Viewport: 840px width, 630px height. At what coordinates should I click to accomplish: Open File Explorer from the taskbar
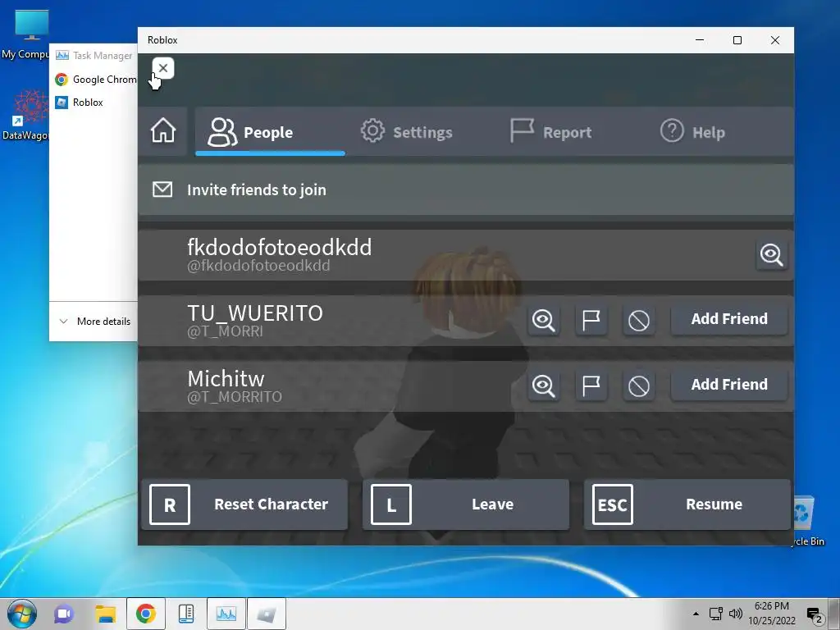point(106,614)
